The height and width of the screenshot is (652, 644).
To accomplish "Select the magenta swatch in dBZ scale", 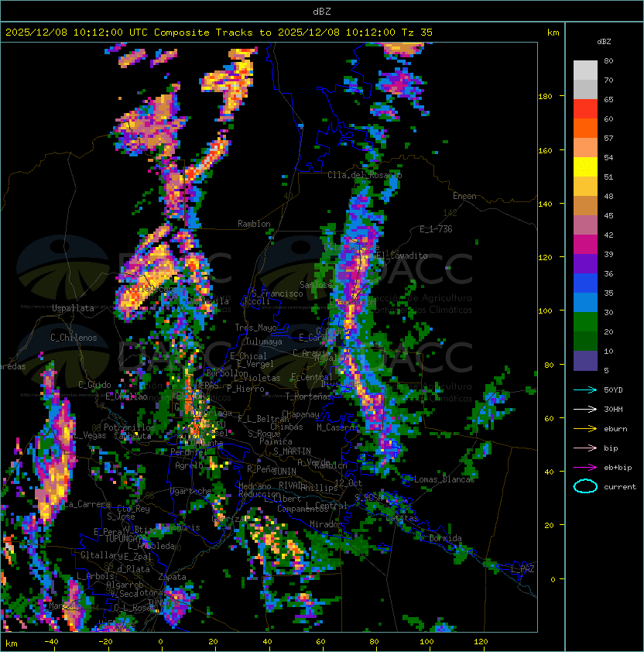I will [x=585, y=245].
